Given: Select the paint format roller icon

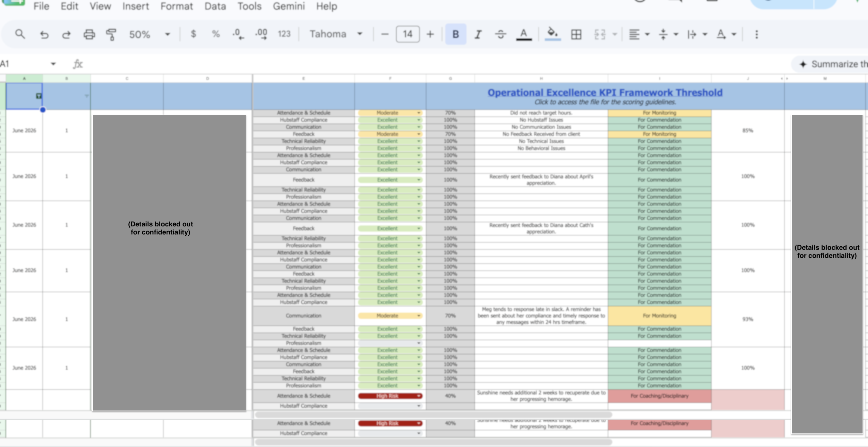Looking at the screenshot, I should (111, 34).
